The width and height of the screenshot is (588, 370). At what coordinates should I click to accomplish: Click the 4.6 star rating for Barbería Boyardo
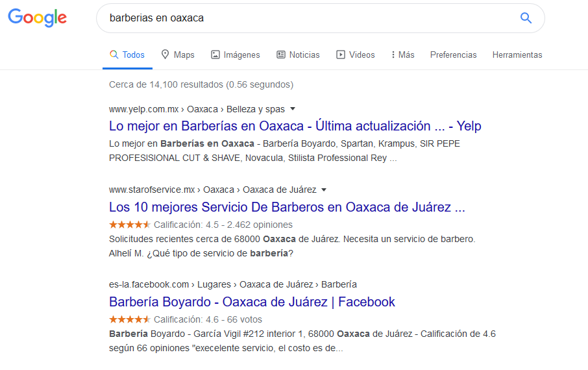tap(130, 320)
